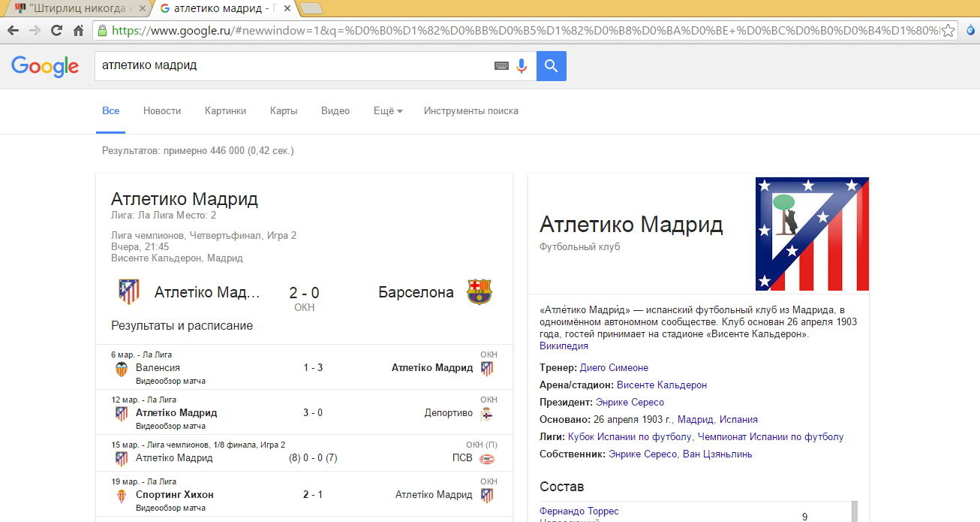The width and height of the screenshot is (980, 522).
Task: Start voice search with microphone icon
Action: point(522,66)
